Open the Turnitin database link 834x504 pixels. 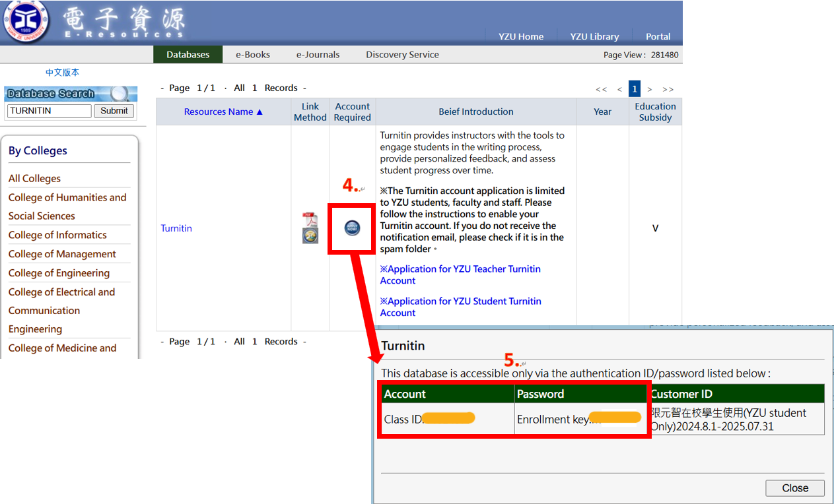176,228
